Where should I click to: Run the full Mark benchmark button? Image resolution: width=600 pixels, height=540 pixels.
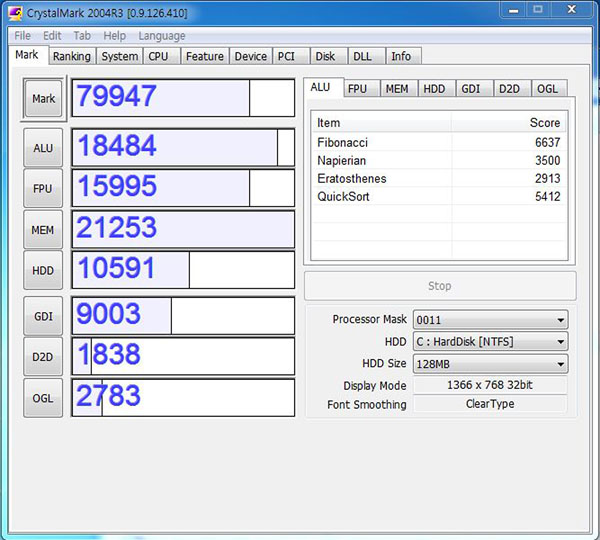click(43, 99)
